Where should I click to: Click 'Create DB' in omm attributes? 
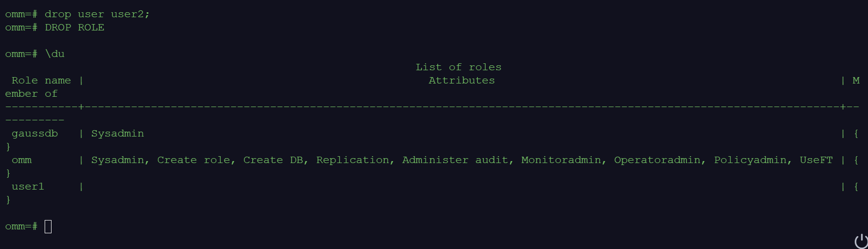tap(273, 160)
